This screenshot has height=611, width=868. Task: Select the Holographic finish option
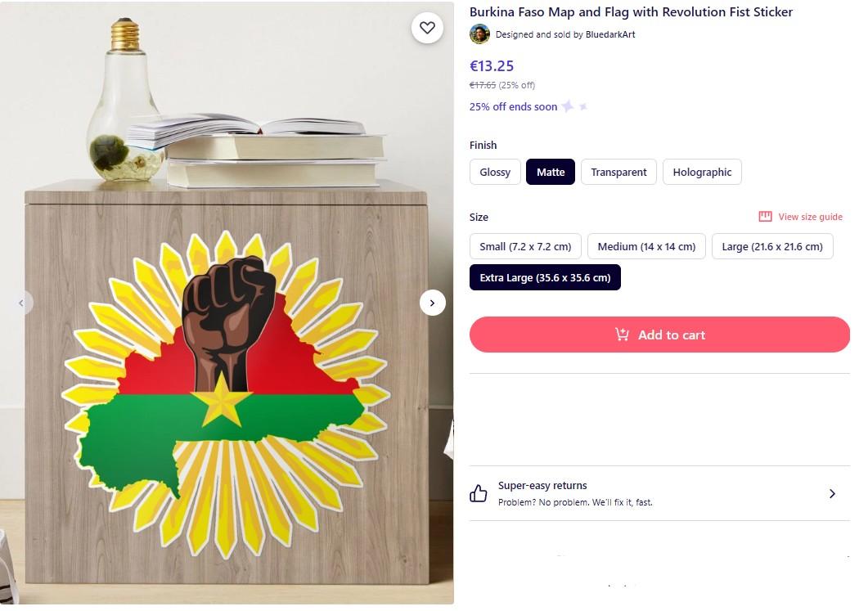tap(702, 172)
